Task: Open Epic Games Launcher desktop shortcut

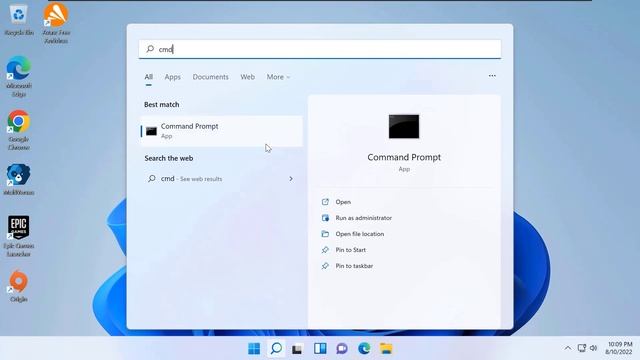Action: (18, 236)
